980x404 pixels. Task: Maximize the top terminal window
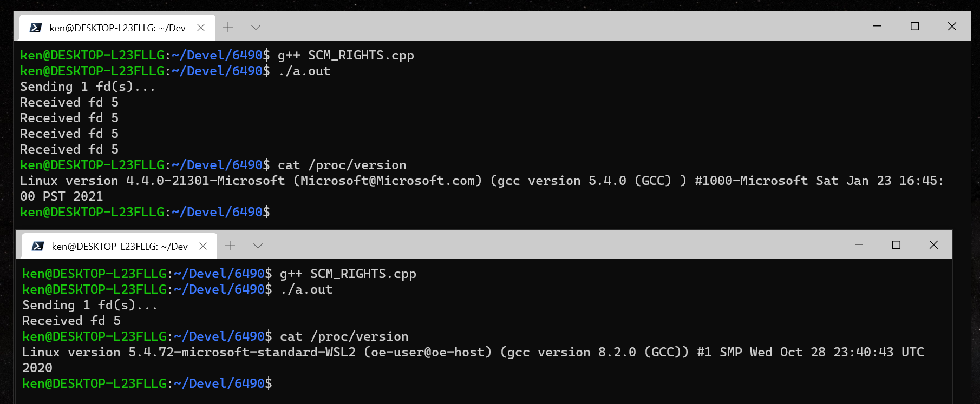[x=915, y=25]
